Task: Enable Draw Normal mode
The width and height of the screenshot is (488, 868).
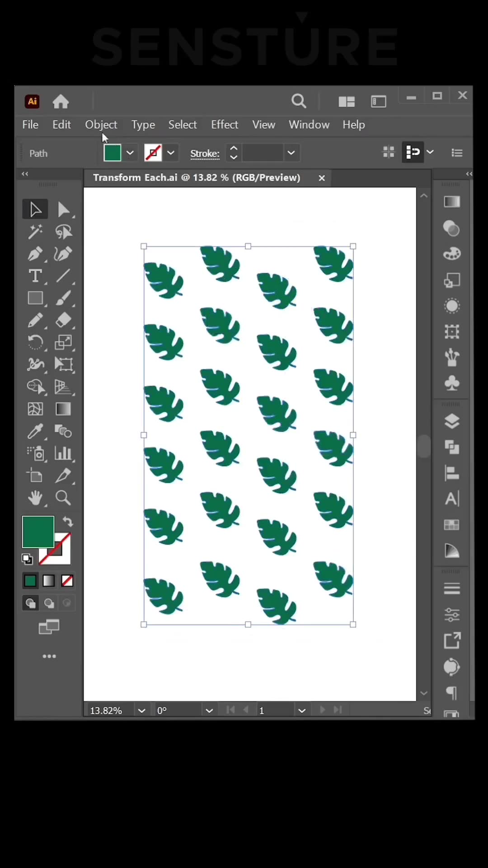Action: [30, 603]
